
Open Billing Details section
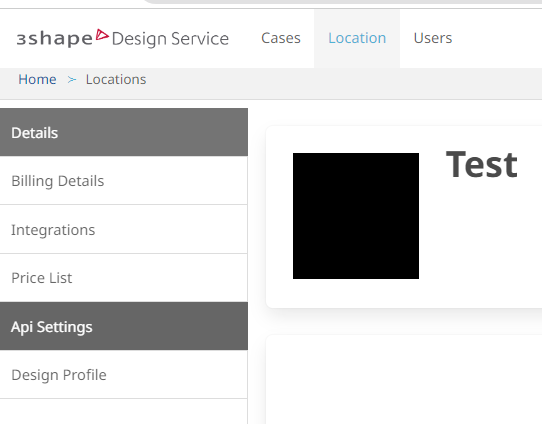coord(124,181)
